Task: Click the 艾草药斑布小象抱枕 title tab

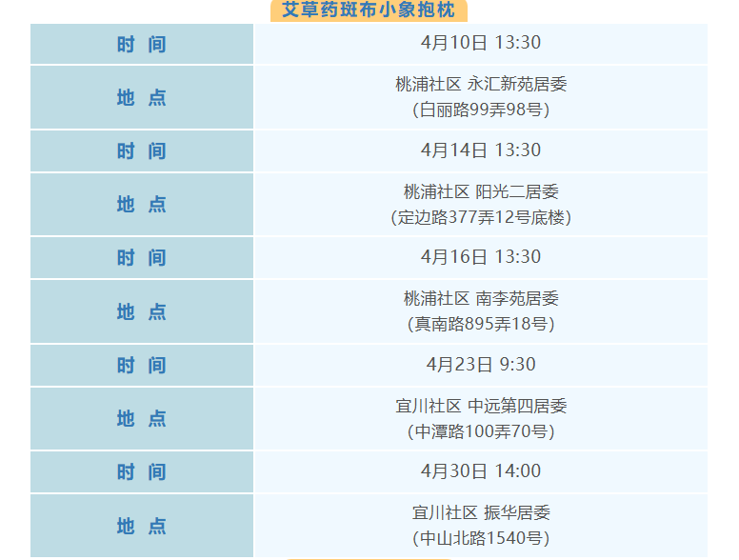Action: [369, 10]
